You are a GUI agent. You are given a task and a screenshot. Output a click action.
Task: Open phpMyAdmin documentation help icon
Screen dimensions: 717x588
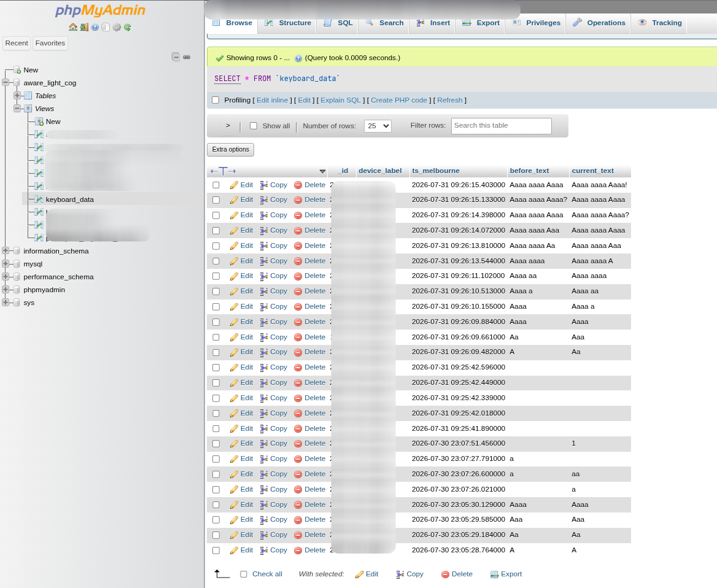click(95, 27)
